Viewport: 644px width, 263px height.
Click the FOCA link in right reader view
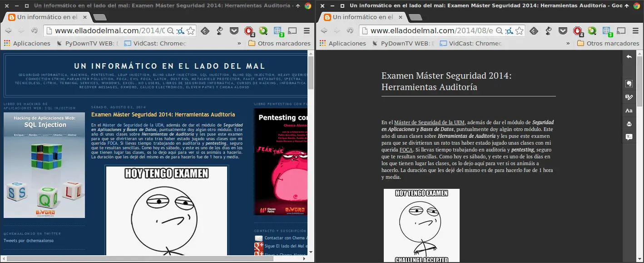tap(406, 150)
